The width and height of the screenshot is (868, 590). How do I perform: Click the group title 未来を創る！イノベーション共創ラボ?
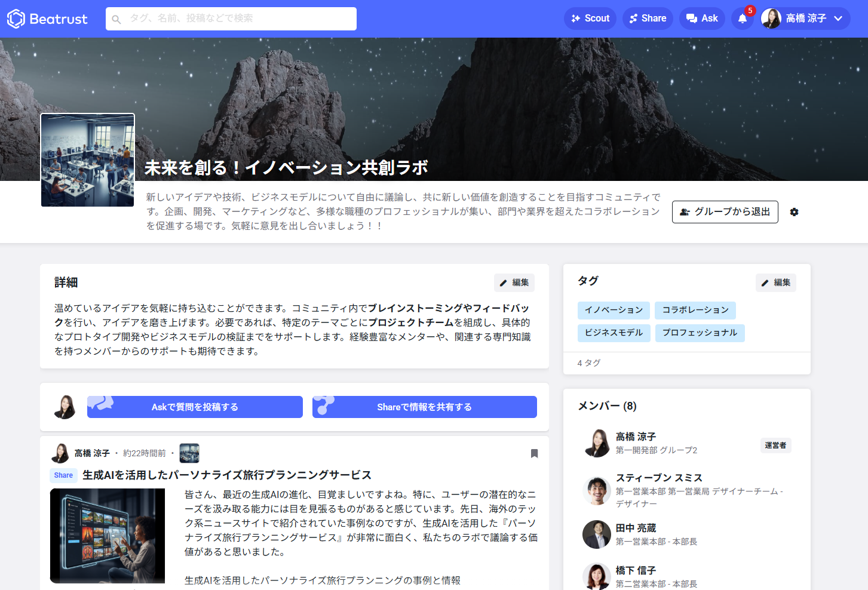[x=286, y=168]
